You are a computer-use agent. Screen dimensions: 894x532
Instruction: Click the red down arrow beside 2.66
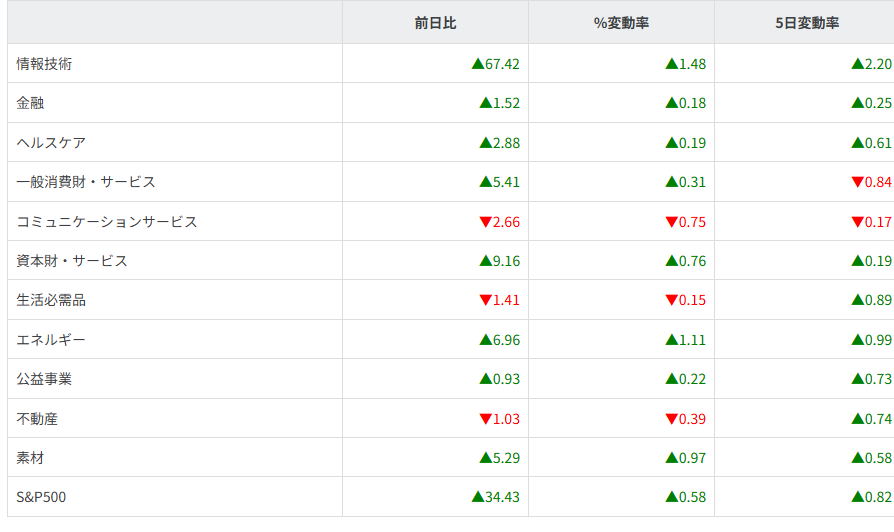[x=485, y=222]
